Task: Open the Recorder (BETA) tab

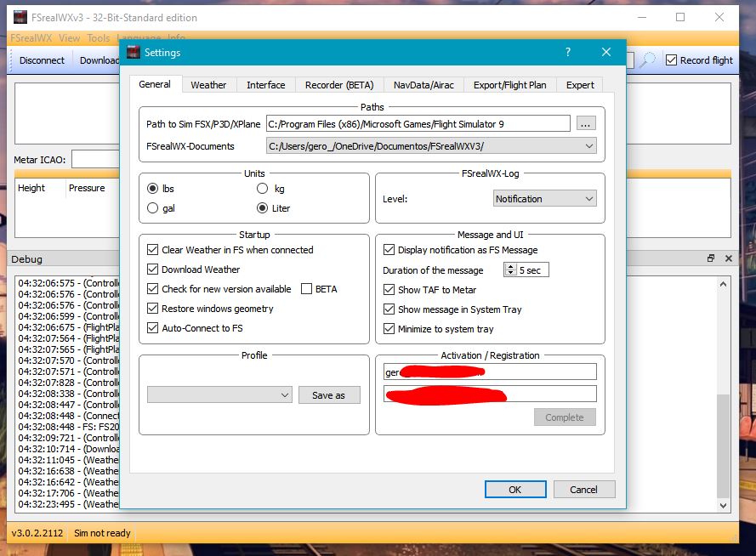Action: pyautogui.click(x=339, y=85)
